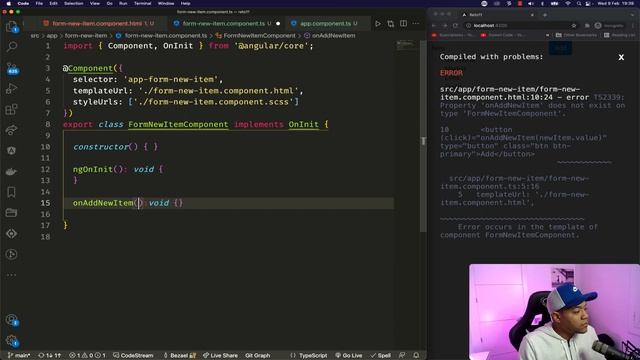The width and height of the screenshot is (640, 360).
Task: Open the Run and Debug view
Action: click(12, 88)
